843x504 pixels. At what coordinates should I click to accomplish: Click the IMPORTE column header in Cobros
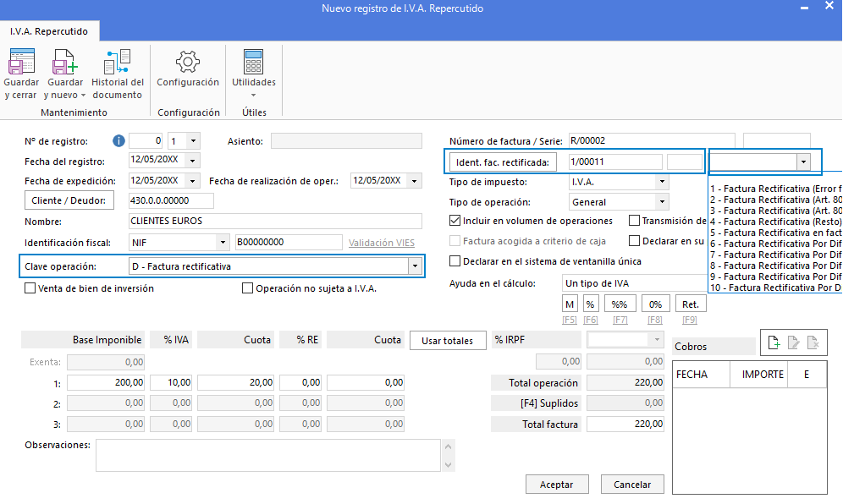click(758, 375)
